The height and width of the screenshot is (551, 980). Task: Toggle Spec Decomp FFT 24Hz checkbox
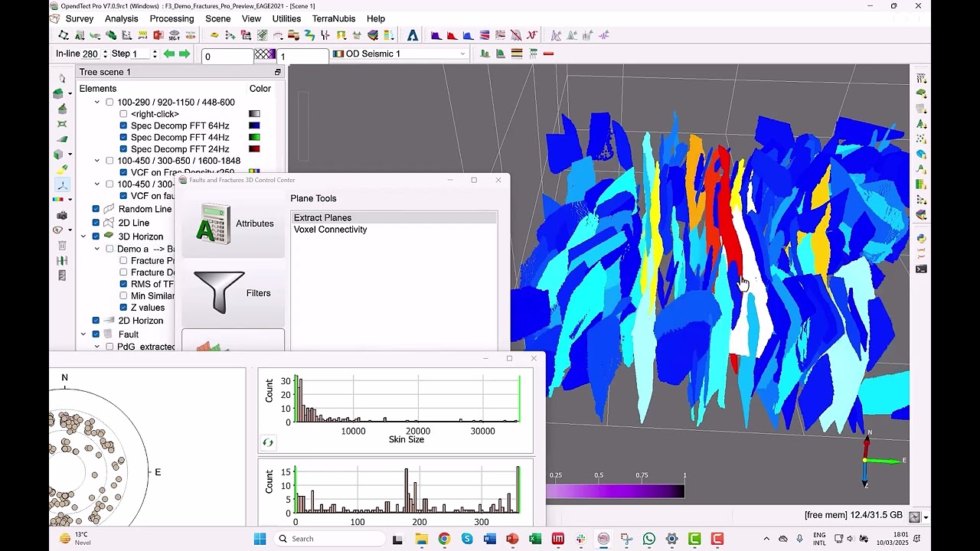(123, 148)
